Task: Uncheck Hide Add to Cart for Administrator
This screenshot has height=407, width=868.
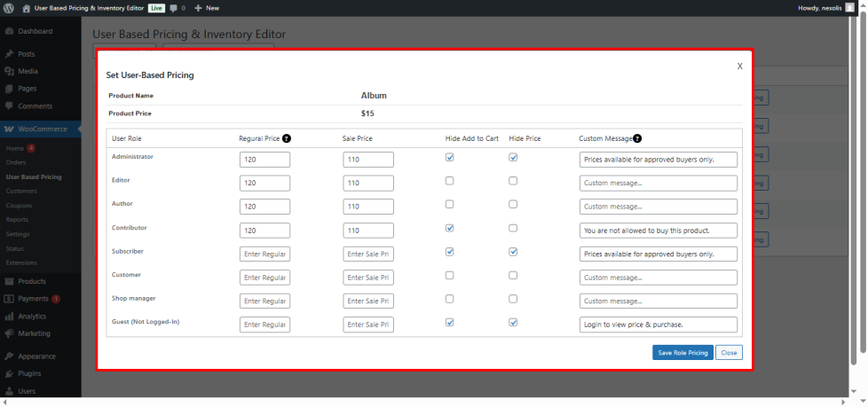Action: (449, 157)
